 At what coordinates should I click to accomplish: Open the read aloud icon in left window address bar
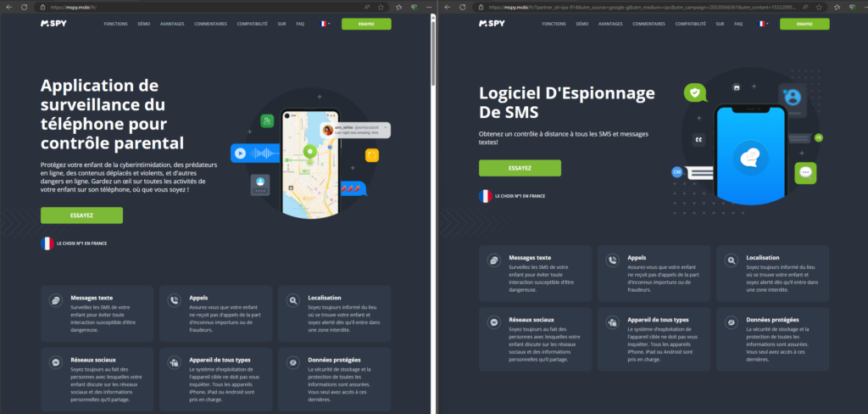[367, 7]
